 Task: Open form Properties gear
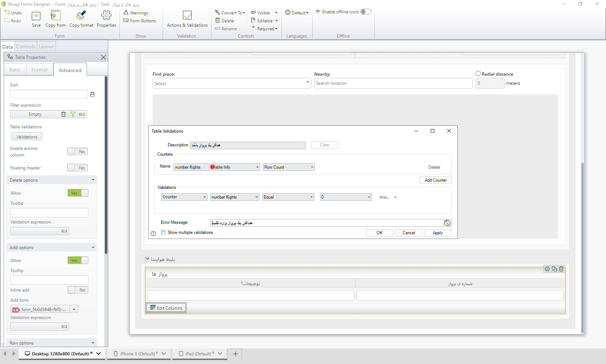click(106, 15)
